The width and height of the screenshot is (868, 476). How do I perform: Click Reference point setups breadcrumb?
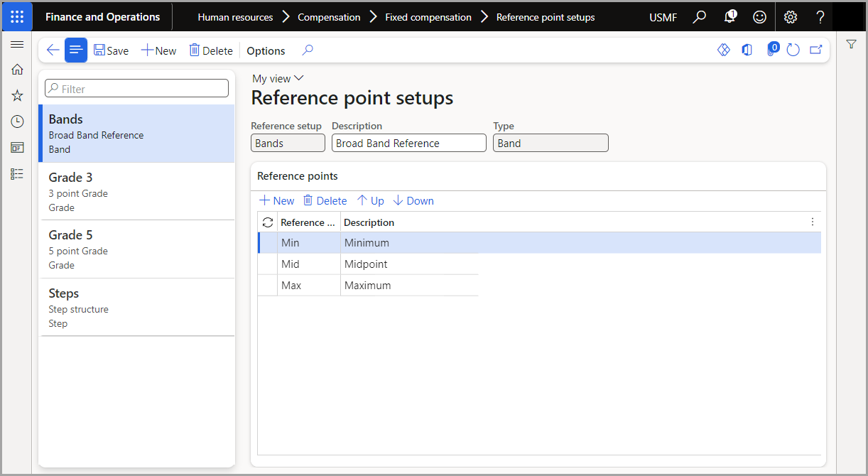[546, 17]
